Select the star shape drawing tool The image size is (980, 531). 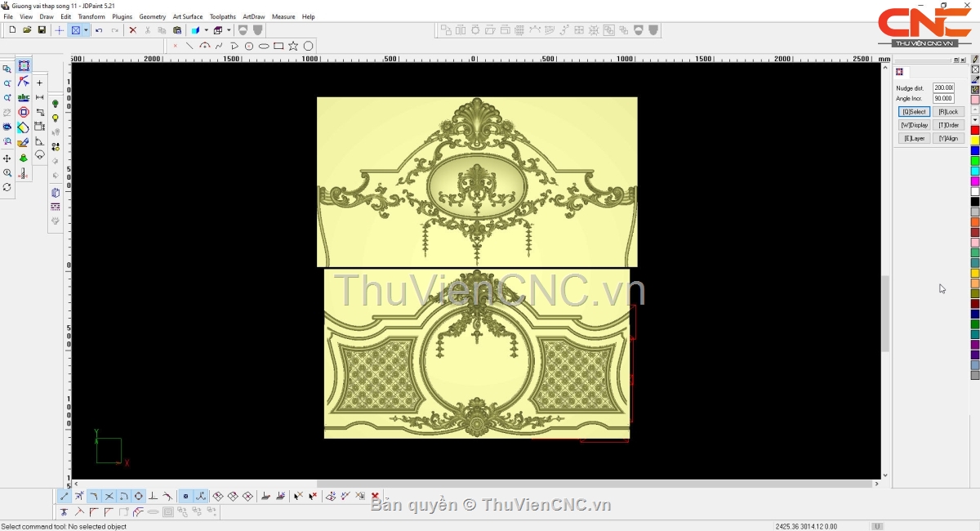tap(293, 47)
